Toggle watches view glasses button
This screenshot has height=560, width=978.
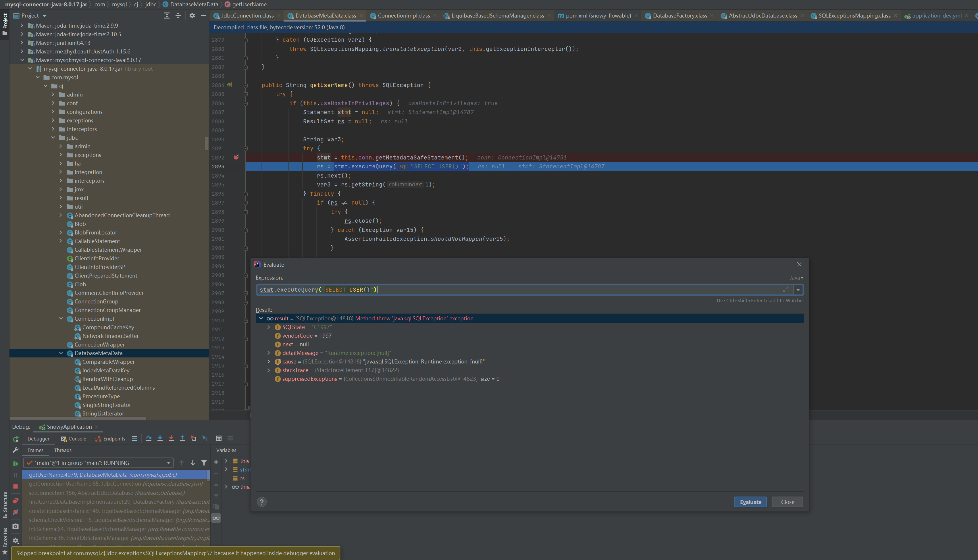[x=216, y=518]
